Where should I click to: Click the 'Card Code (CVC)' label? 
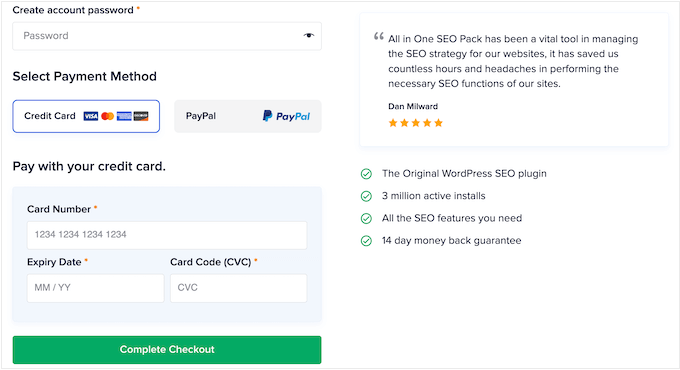click(211, 262)
